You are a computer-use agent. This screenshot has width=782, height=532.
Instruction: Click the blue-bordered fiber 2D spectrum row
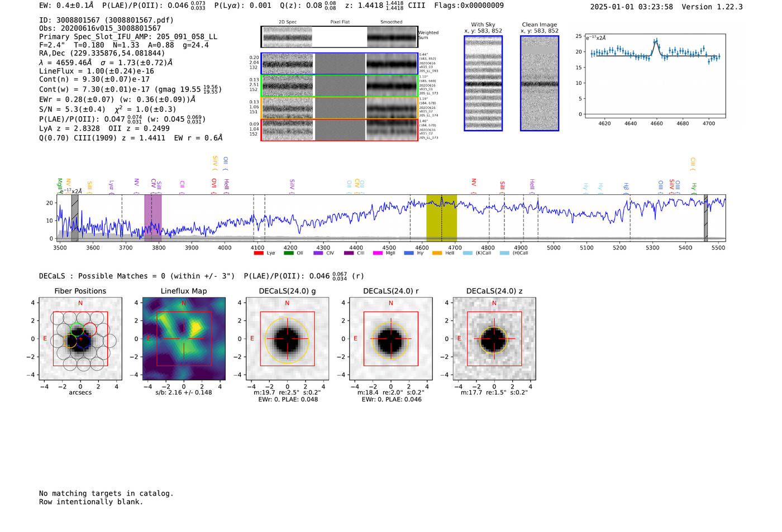(340, 64)
